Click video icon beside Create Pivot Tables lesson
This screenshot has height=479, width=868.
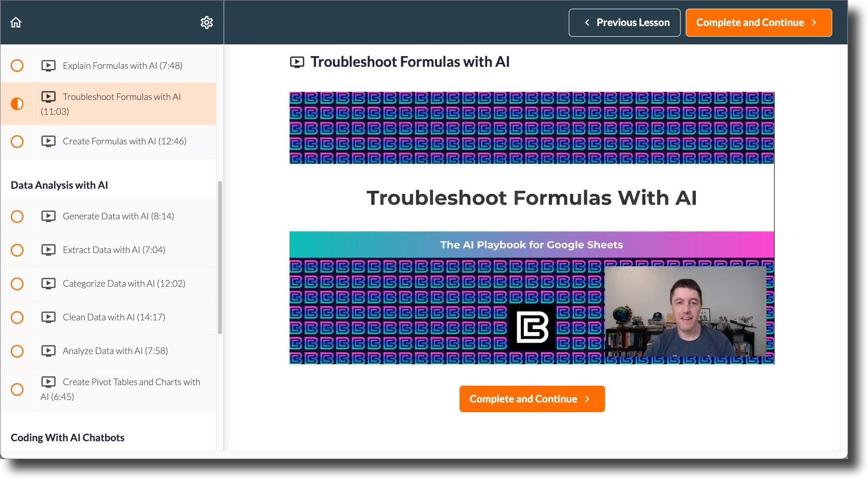click(x=49, y=382)
